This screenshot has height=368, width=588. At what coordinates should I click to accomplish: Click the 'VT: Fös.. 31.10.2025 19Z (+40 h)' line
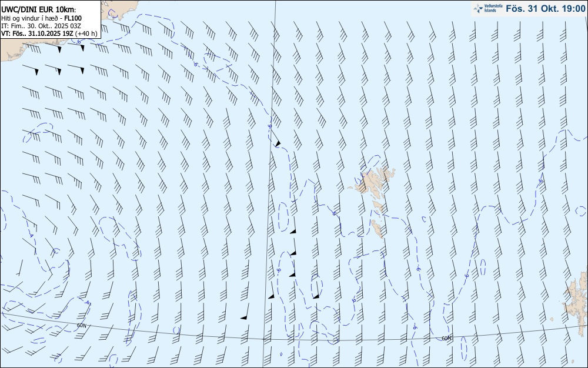click(49, 34)
